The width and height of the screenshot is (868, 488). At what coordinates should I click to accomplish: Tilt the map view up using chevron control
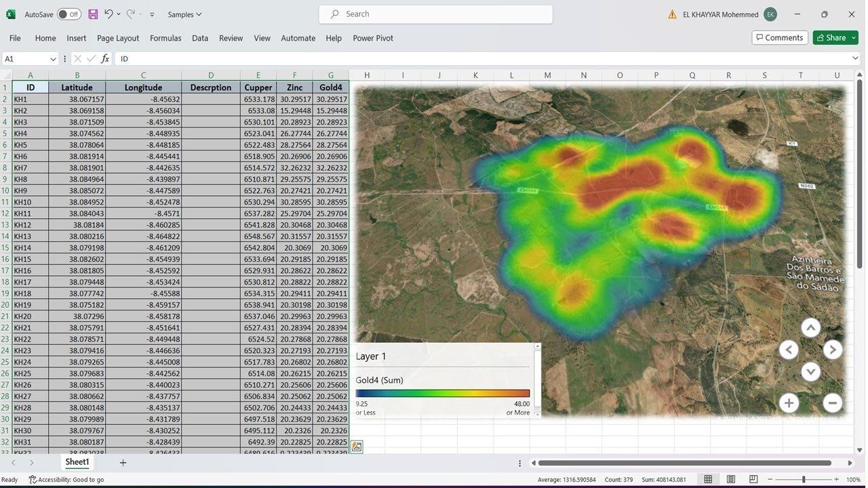[x=810, y=327]
